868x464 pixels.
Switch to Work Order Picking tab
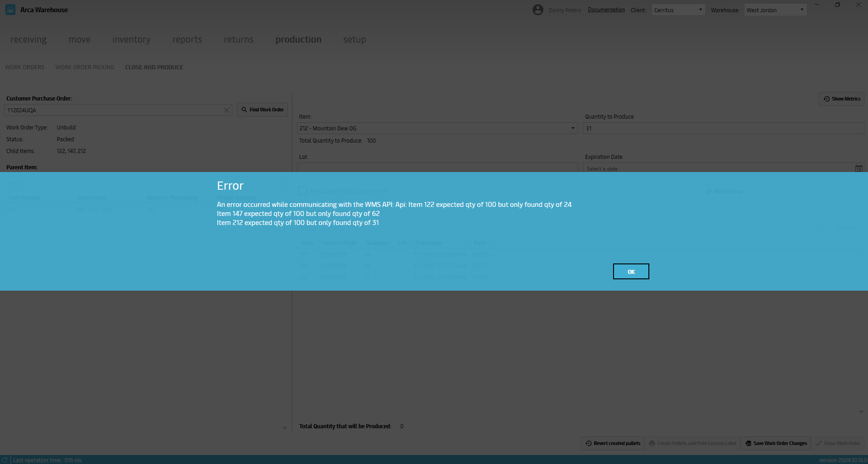pos(85,67)
